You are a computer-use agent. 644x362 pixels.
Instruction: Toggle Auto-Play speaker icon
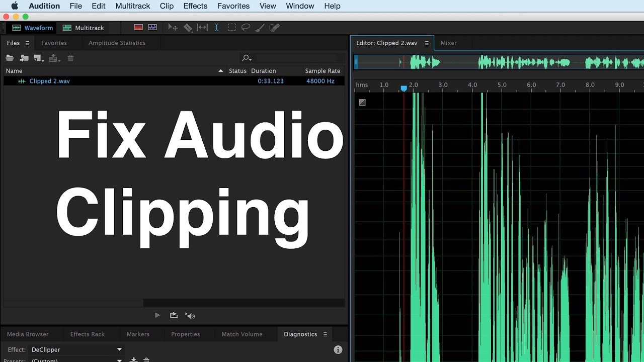coord(190,316)
